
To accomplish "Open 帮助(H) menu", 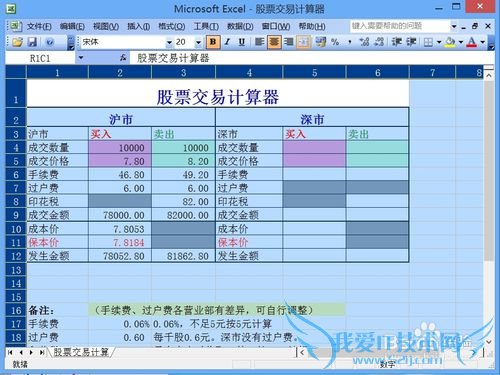I will (312, 26).
